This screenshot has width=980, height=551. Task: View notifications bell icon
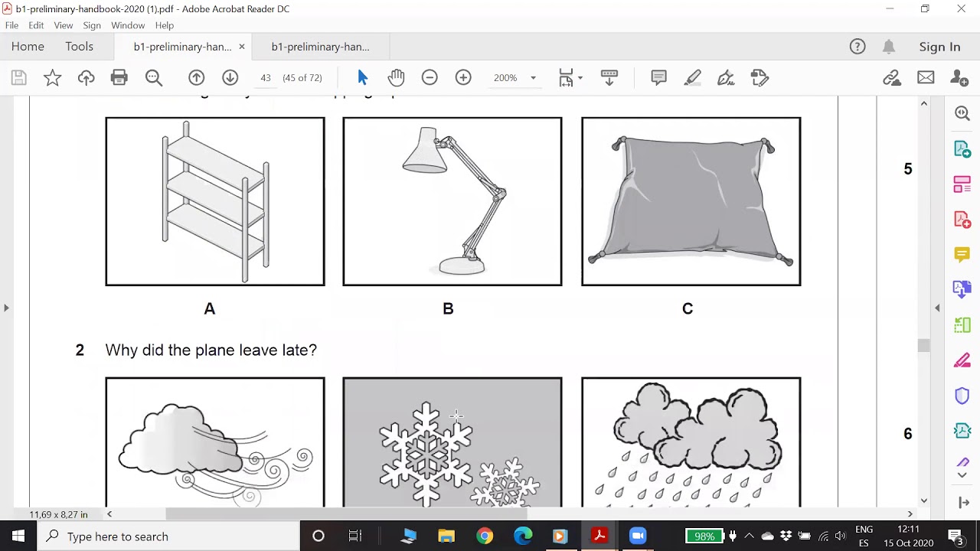tap(889, 47)
